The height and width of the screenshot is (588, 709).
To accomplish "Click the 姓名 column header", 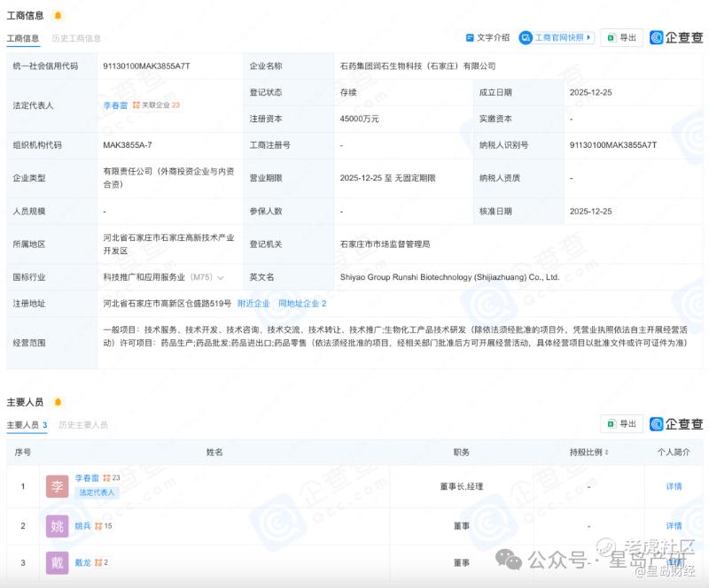I will (214, 452).
